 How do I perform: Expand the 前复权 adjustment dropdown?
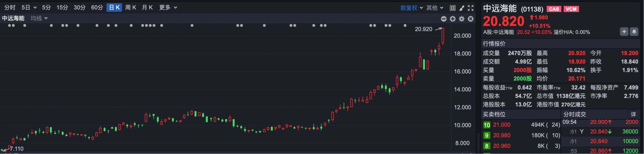[411, 8]
